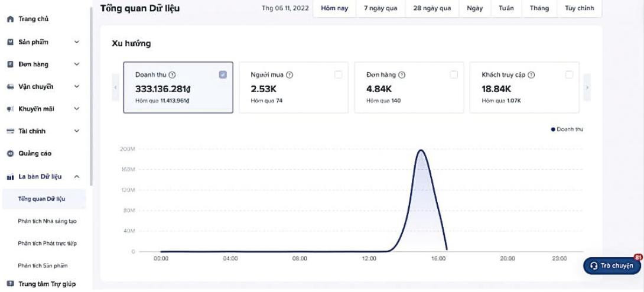Tick the Đơn hàng metric checkbox
644x292 pixels.
pyautogui.click(x=454, y=74)
